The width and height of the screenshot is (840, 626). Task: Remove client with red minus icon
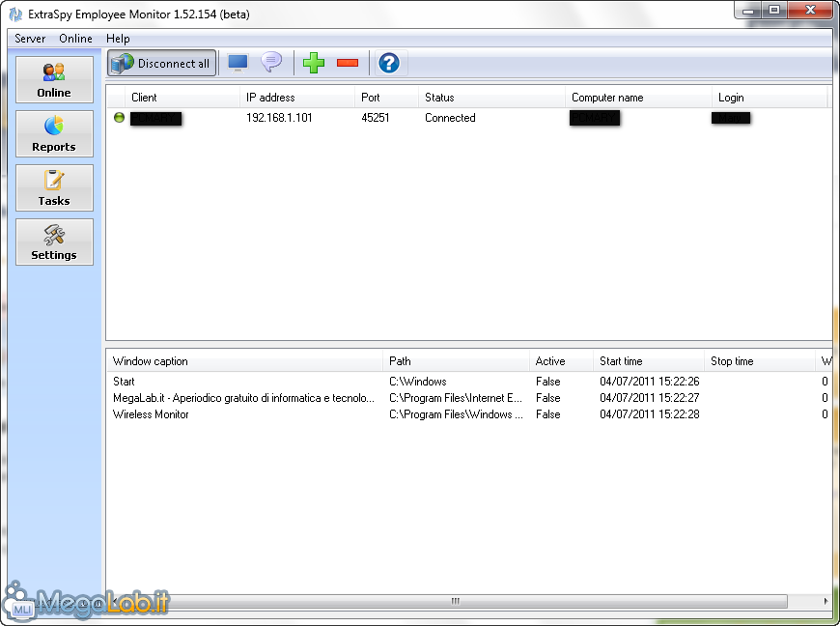tap(348, 63)
